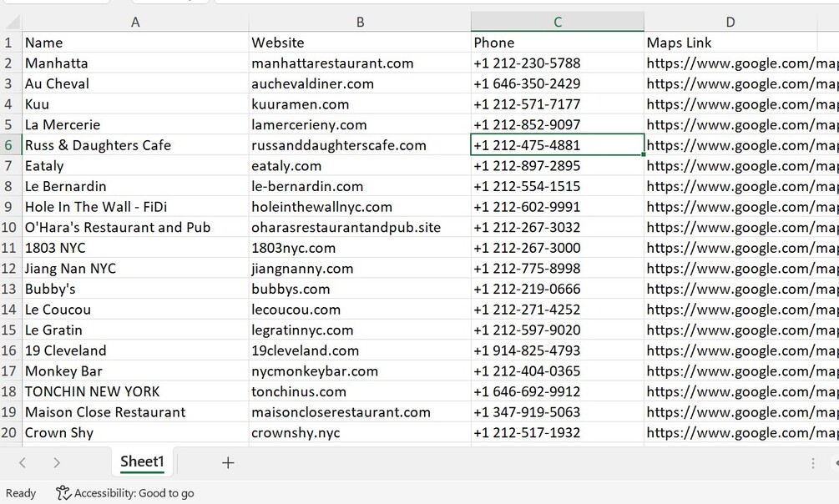Open the Accessibility: Good to go checker
This screenshot has height=504, width=839.
125,493
